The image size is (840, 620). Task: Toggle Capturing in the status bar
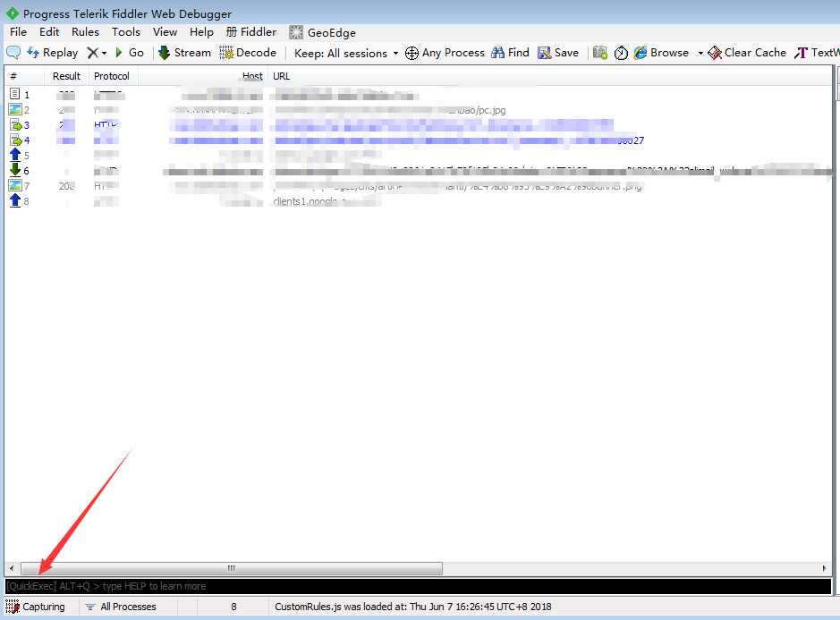[x=36, y=607]
